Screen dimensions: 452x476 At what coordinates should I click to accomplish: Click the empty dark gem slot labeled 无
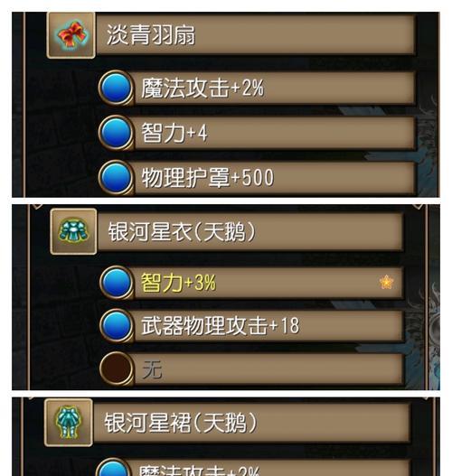click(117, 369)
